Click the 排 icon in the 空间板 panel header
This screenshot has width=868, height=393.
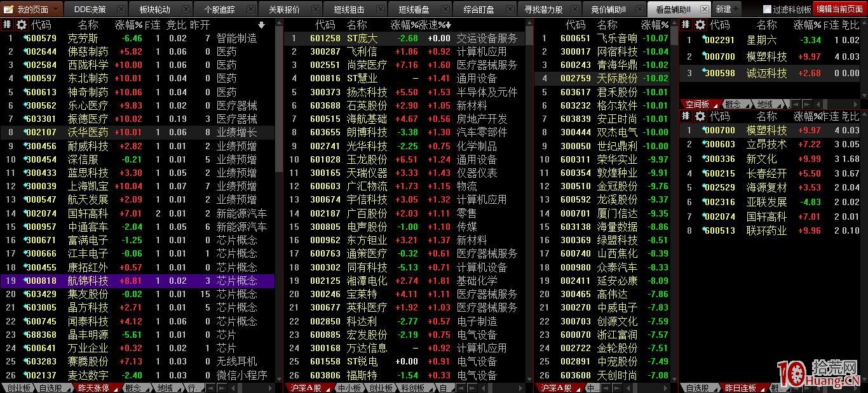pos(686,116)
